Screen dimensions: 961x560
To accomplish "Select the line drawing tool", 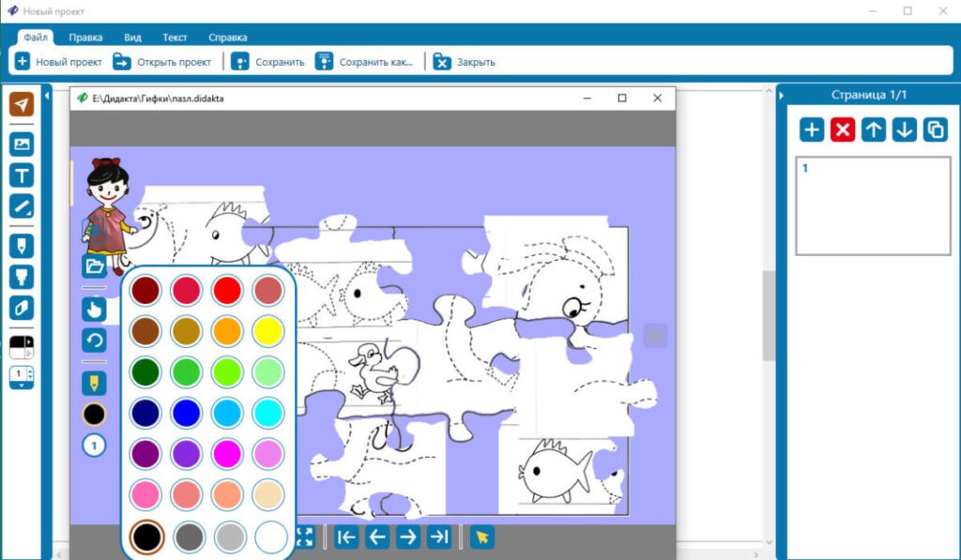I will [x=22, y=206].
